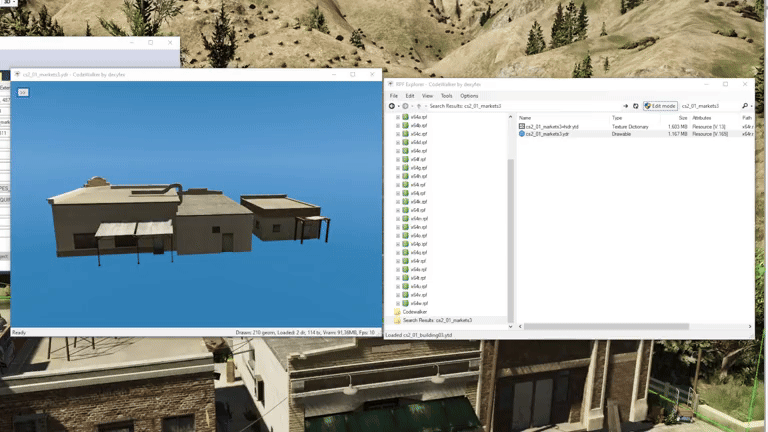The height and width of the screenshot is (432, 768).
Task: Click the go arrow next to address bar
Action: 626,106
